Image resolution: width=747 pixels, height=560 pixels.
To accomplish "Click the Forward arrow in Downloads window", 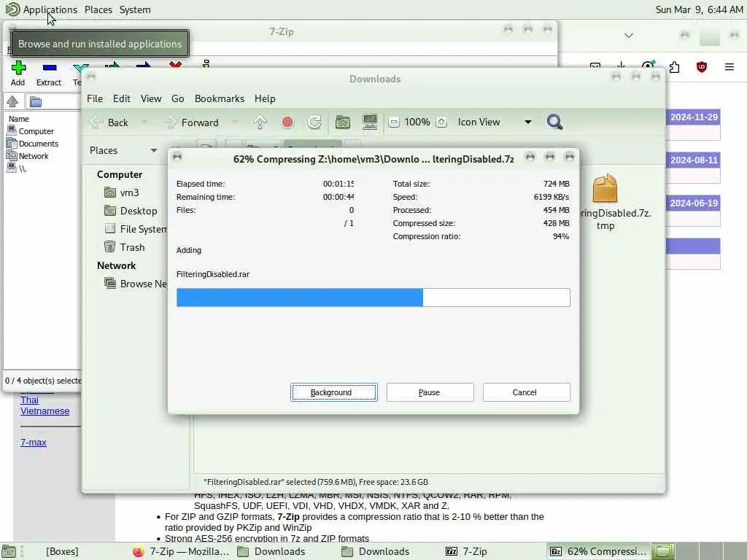I will click(170, 122).
